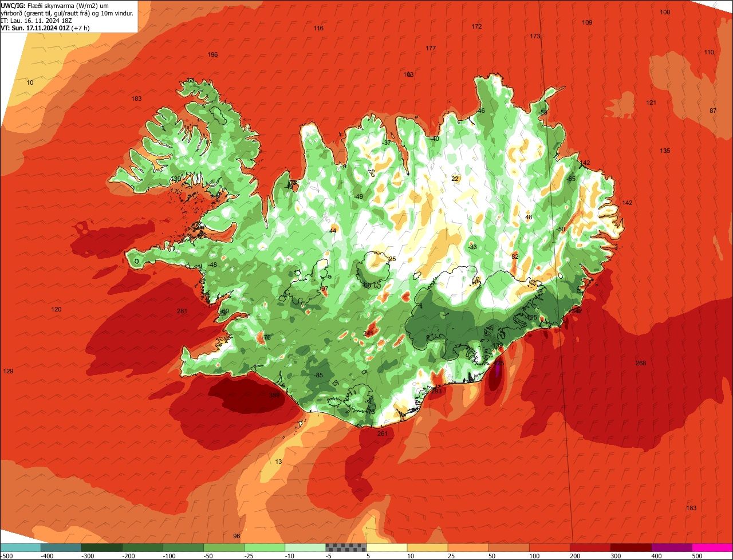Click the map value 96 above the legend

[237, 537]
